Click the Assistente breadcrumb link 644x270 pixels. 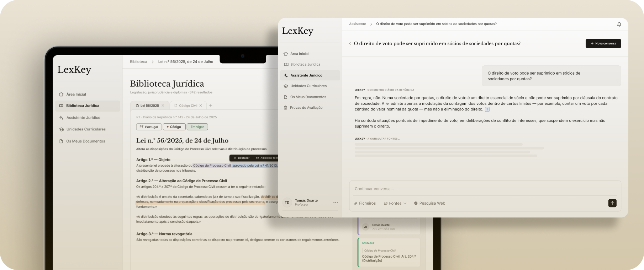(358, 24)
